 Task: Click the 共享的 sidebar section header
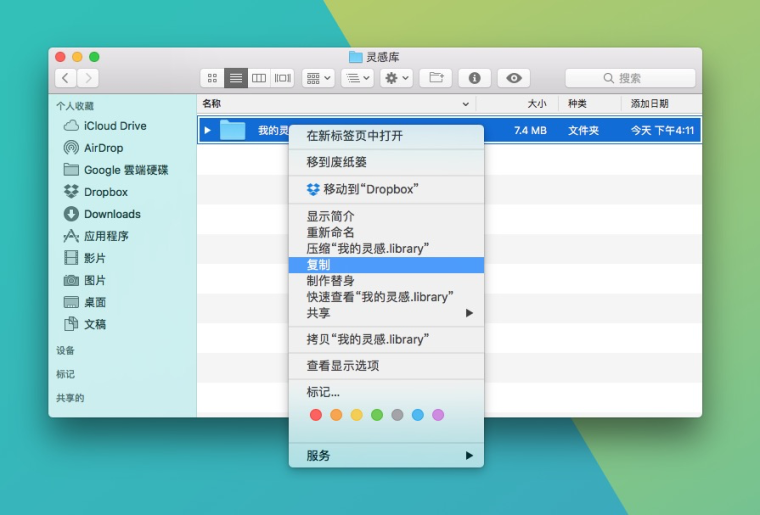pos(70,398)
